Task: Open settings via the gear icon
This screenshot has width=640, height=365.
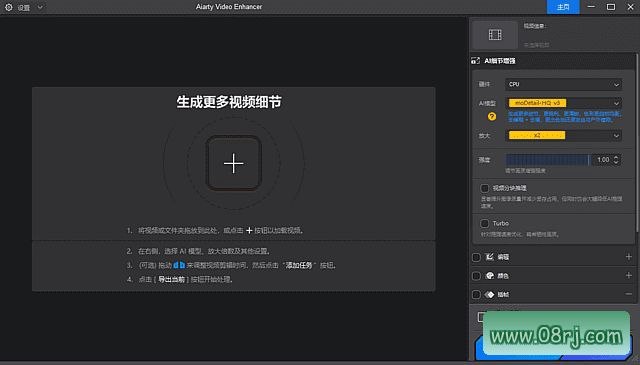Action: (x=9, y=7)
